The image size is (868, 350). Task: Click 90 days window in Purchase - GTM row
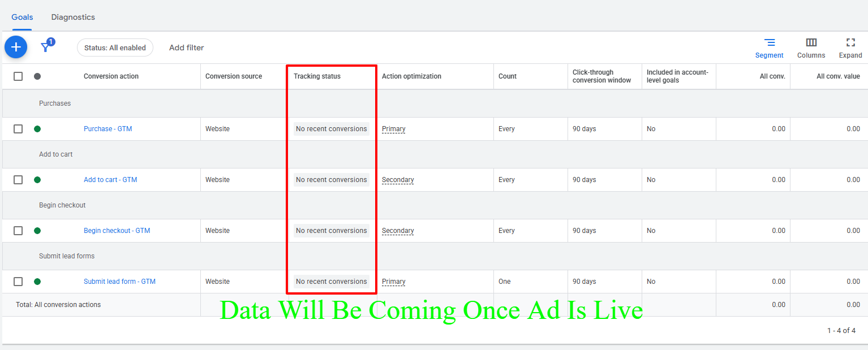coord(585,129)
